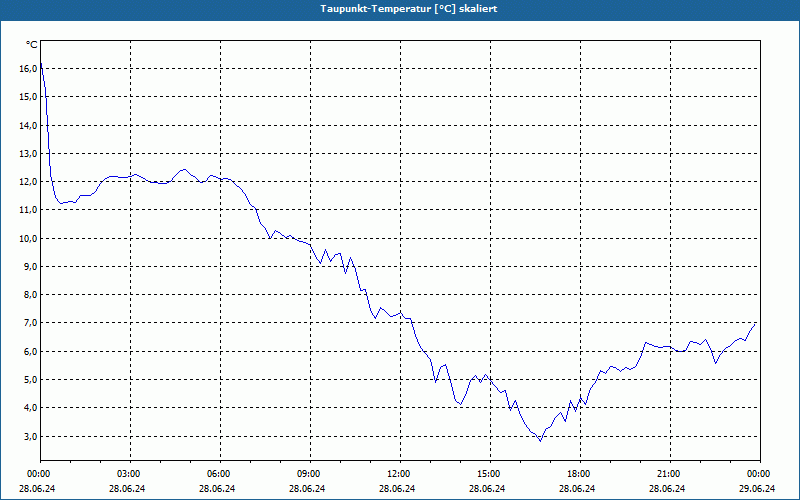The image size is (800, 500).
Task: Select the 11,0 y-axis value
Action: pos(28,210)
